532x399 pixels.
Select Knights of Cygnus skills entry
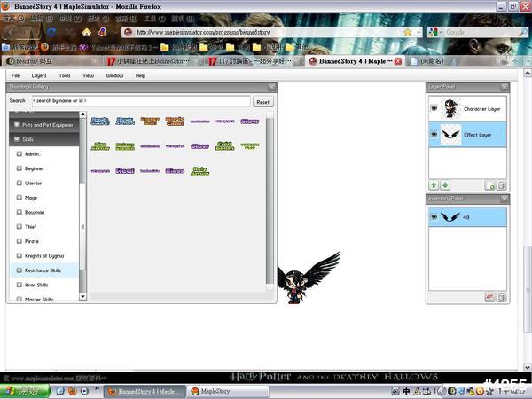(44, 256)
